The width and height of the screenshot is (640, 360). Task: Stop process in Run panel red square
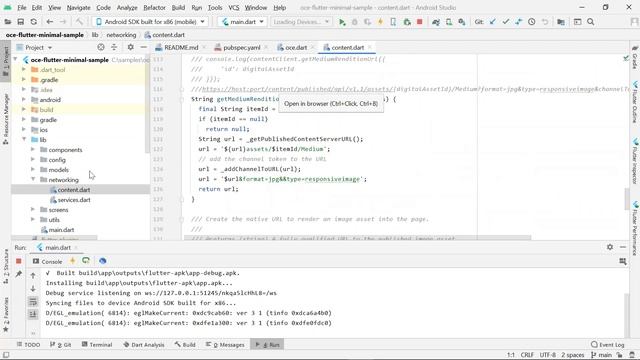point(18,261)
